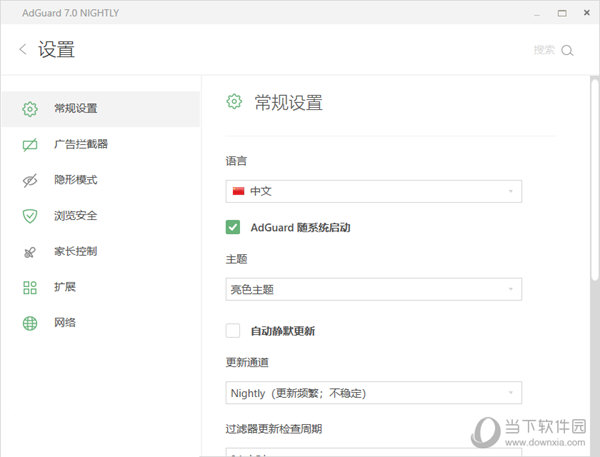The image size is (600, 457).
Task: Switch to the 广告拦截器 section
Action: (101, 144)
